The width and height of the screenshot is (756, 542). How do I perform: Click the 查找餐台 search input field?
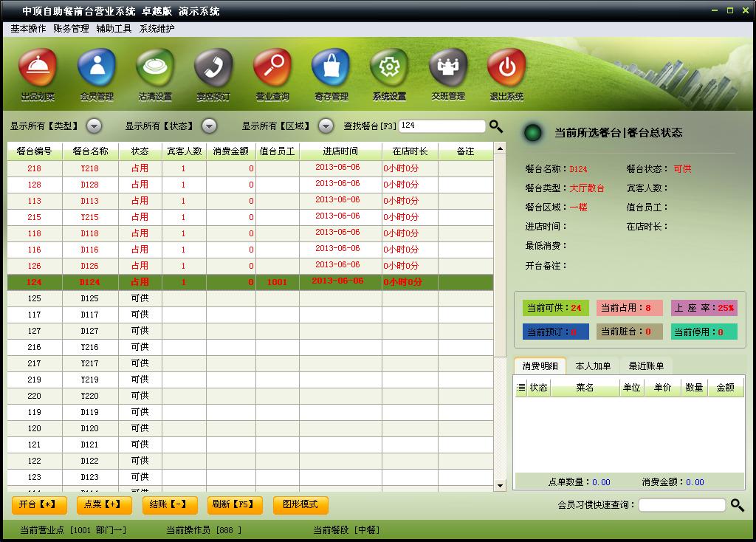(x=441, y=126)
